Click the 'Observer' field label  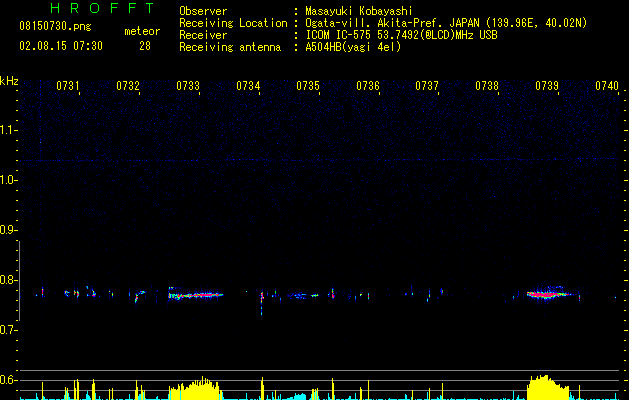tap(203, 11)
